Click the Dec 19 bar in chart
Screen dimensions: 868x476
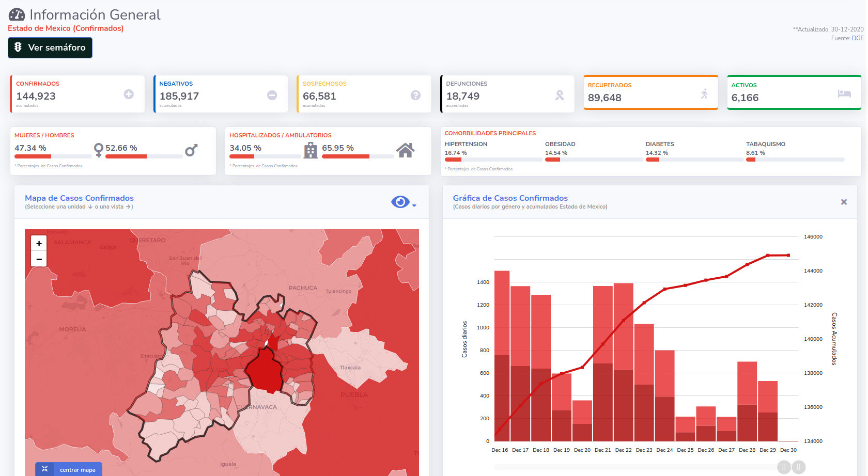pos(562,407)
